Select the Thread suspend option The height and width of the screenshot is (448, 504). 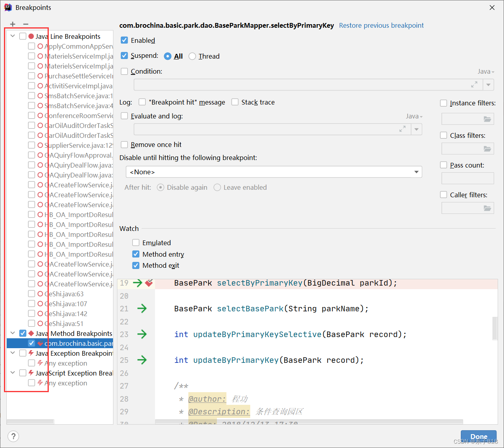[192, 56]
